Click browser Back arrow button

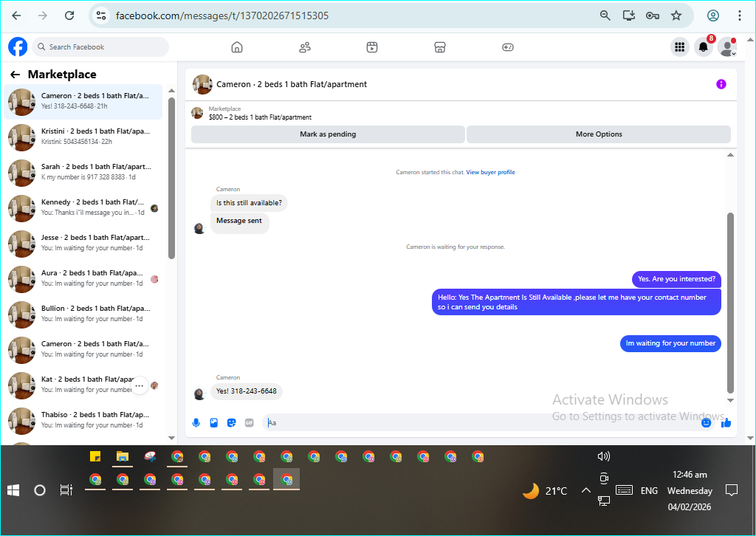click(16, 16)
